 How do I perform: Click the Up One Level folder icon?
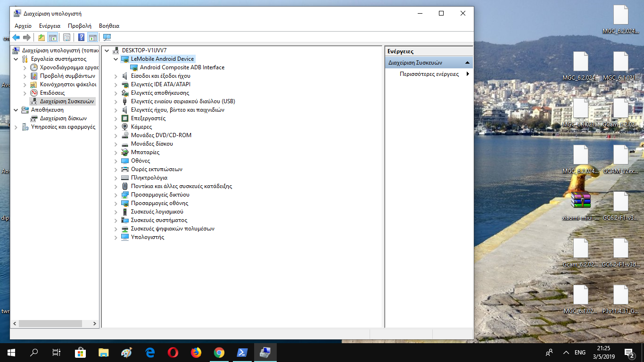pyautogui.click(x=41, y=38)
